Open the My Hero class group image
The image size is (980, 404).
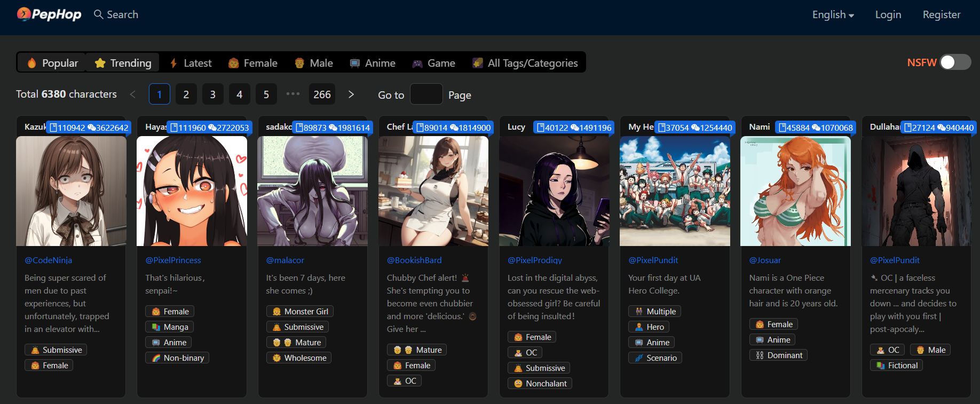point(675,191)
